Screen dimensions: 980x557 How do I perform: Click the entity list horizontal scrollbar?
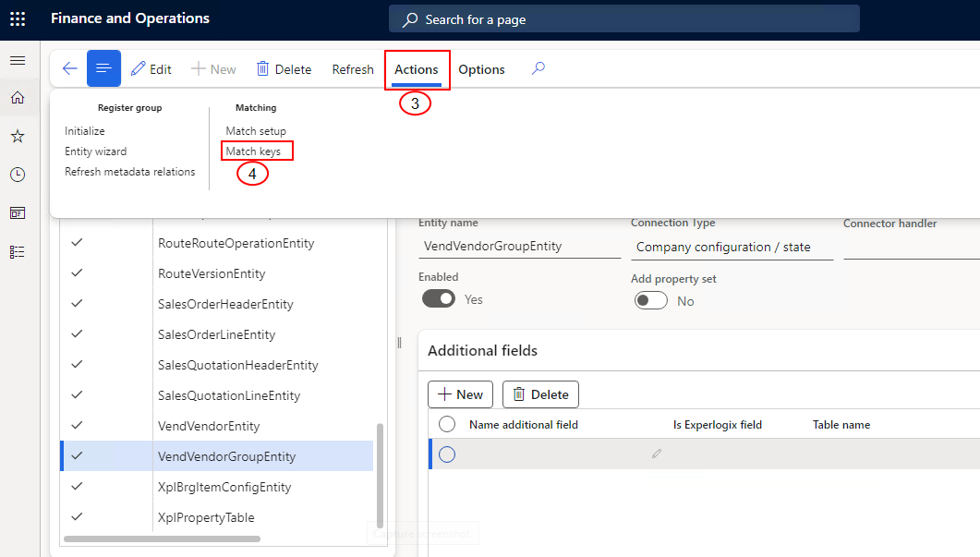(162, 539)
